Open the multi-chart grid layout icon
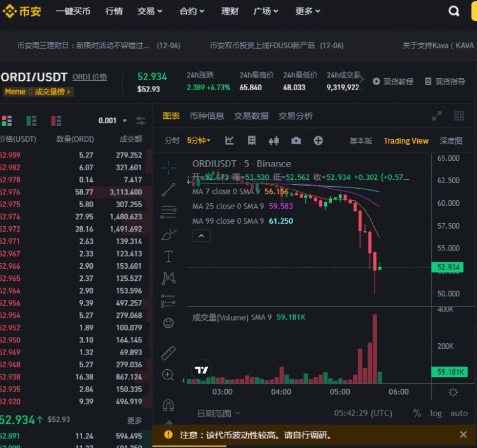Viewport: 477px width, 448px height. (459, 116)
